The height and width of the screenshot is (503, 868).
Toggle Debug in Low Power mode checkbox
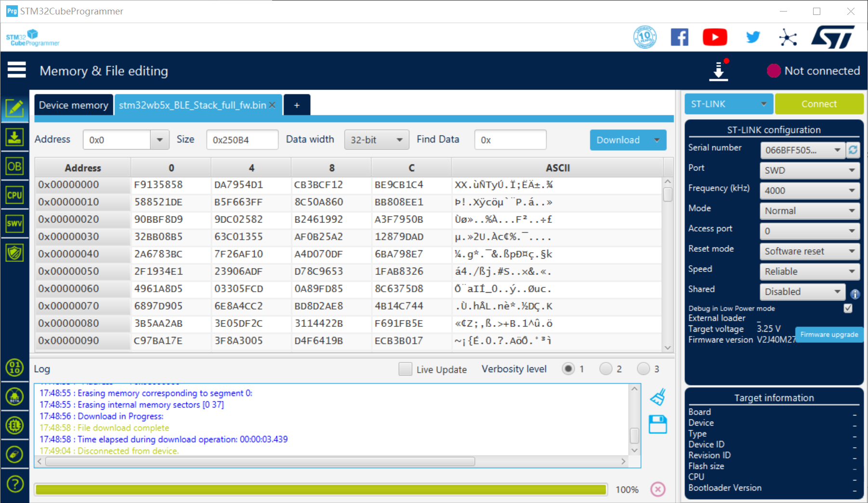click(848, 309)
